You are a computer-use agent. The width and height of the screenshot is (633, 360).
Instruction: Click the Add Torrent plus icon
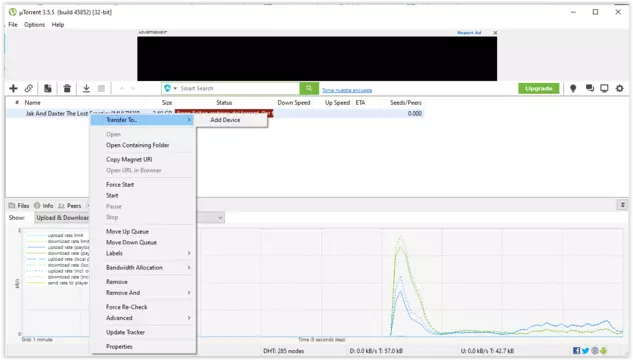click(x=13, y=88)
